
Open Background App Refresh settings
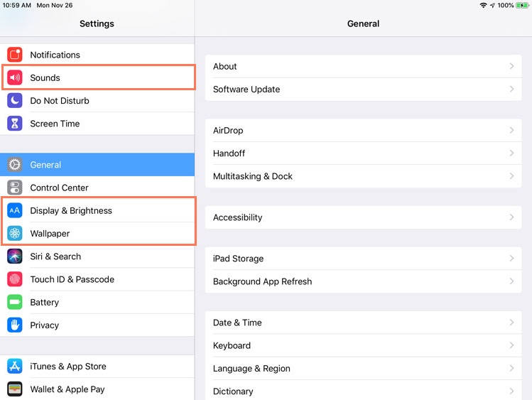362,281
